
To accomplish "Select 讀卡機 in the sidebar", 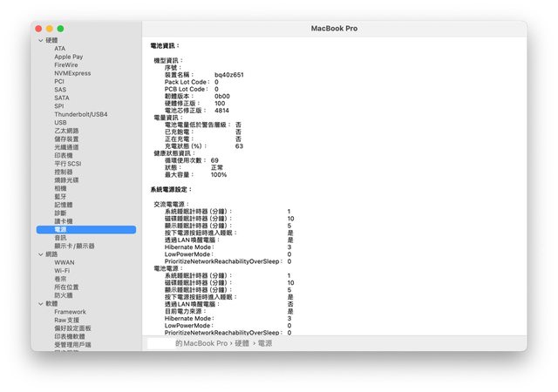I will [64, 221].
